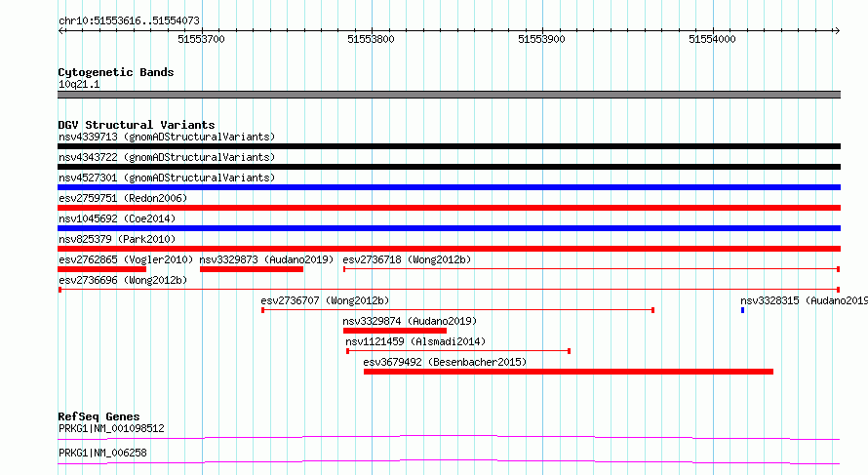Click the nsv1045692 (Coe2014) label

click(117, 218)
